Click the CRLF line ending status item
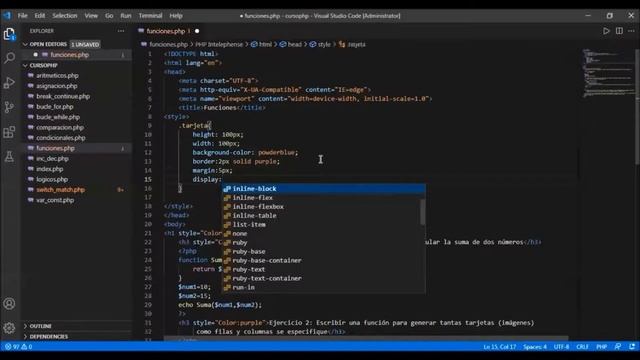Viewport: 640px width, 360px height. click(x=582, y=347)
